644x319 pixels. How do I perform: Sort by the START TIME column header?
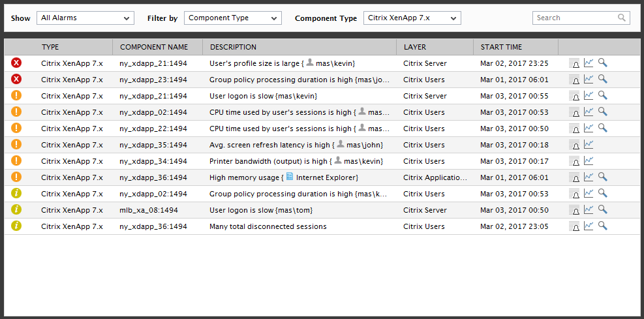click(x=502, y=47)
